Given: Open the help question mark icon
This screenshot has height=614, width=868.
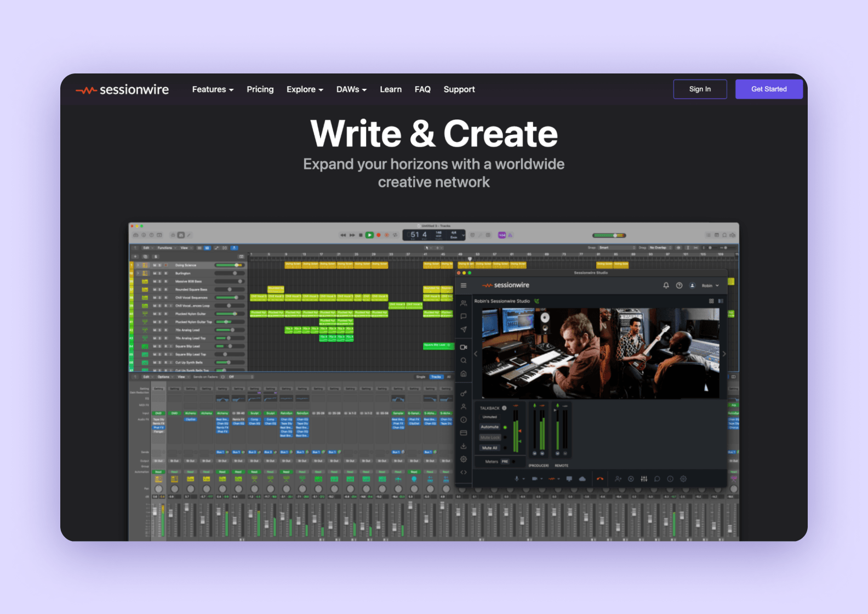Looking at the screenshot, I should [x=679, y=285].
